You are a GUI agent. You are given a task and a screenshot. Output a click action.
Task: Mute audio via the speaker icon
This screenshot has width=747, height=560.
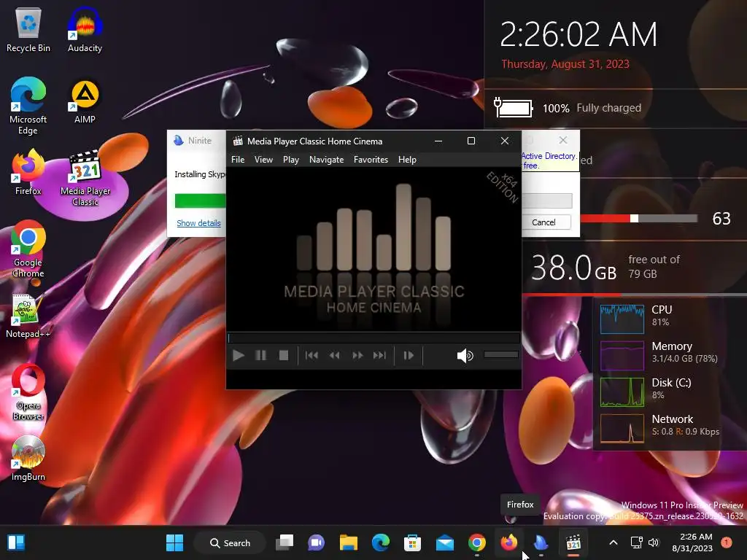pos(465,355)
